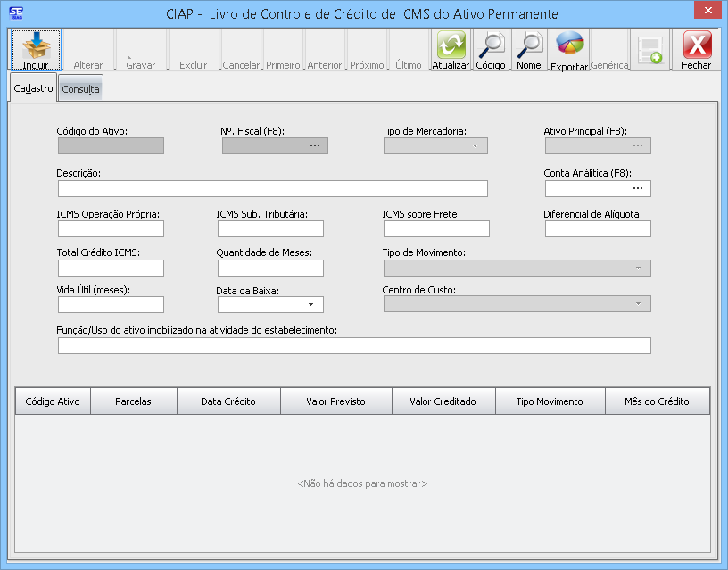Viewport: 728px width, 570px height.
Task: Click Nº. Fiscal lookup ellipsis button
Action: point(314,146)
